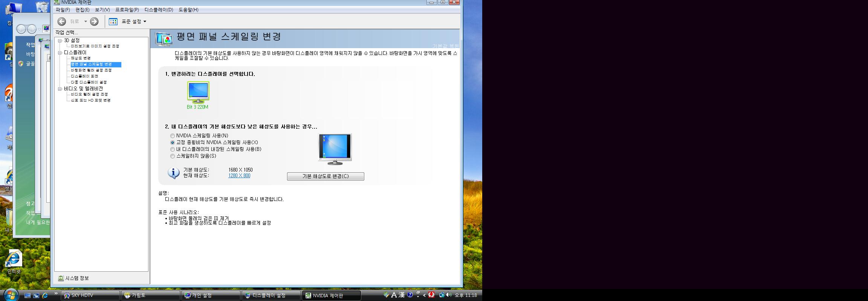Screen dimensions: 868x301
Task: Open the 디스플레이(D) menu
Action: [x=159, y=10]
